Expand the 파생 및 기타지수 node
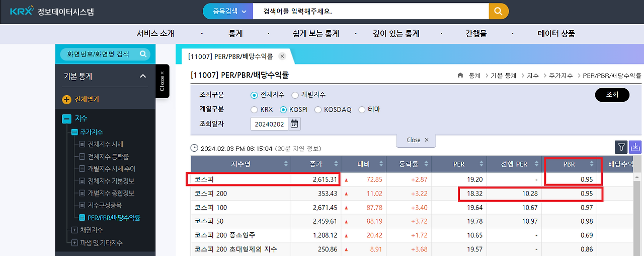Screen dimensions: 644x256 (74, 243)
